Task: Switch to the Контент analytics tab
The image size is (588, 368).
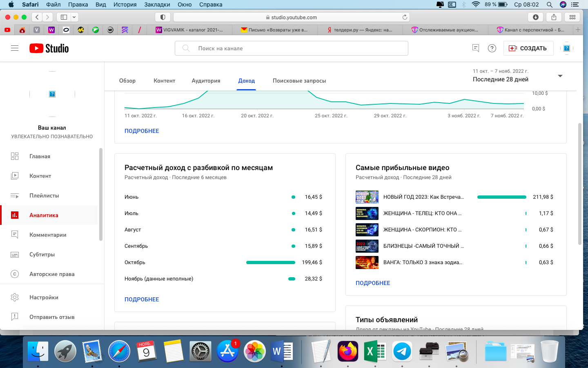Action: (x=165, y=81)
